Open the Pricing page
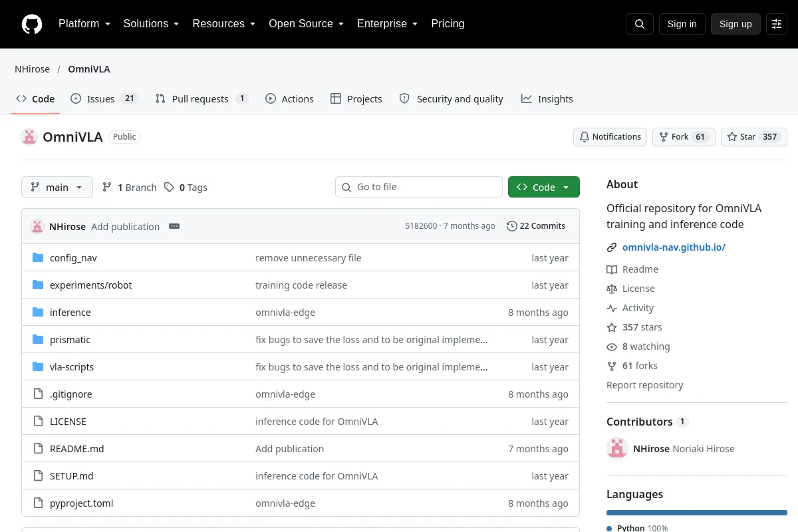 448,24
